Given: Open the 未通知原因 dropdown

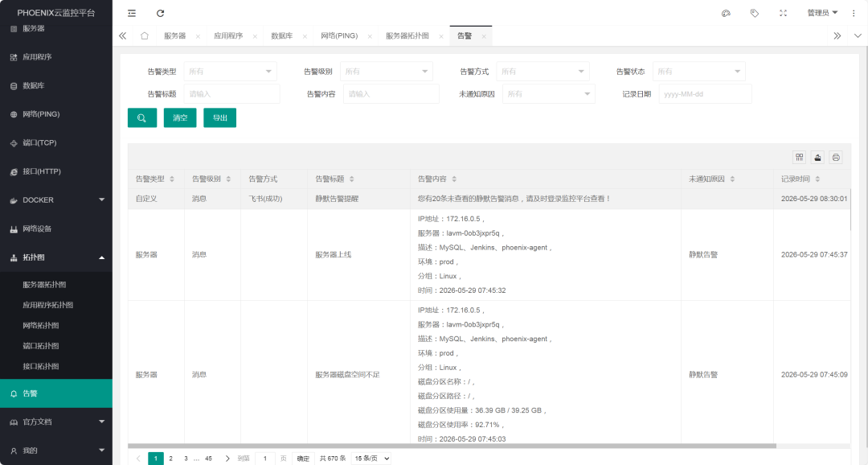Looking at the screenshot, I should pyautogui.click(x=549, y=94).
